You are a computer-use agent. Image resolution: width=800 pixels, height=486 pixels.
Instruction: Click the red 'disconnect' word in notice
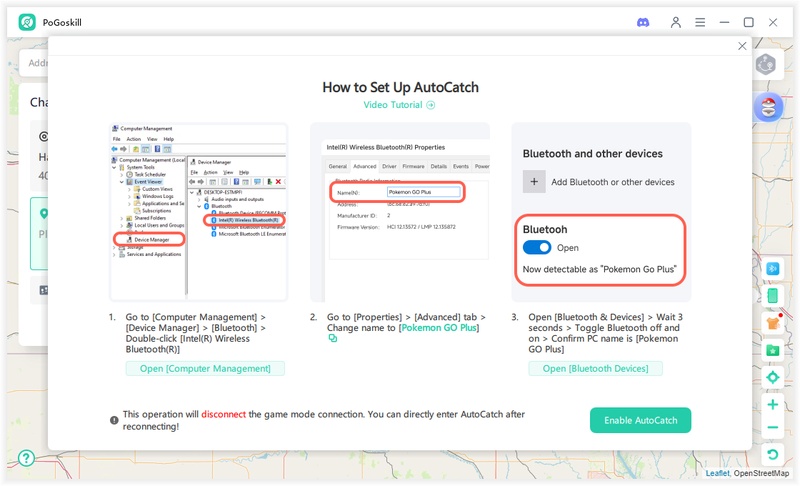pyautogui.click(x=223, y=414)
